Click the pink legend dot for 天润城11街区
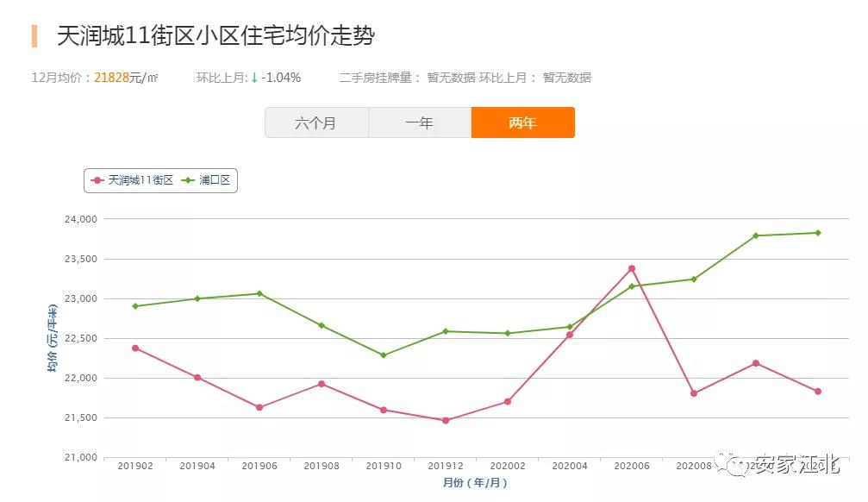The image size is (868, 502). [97, 179]
